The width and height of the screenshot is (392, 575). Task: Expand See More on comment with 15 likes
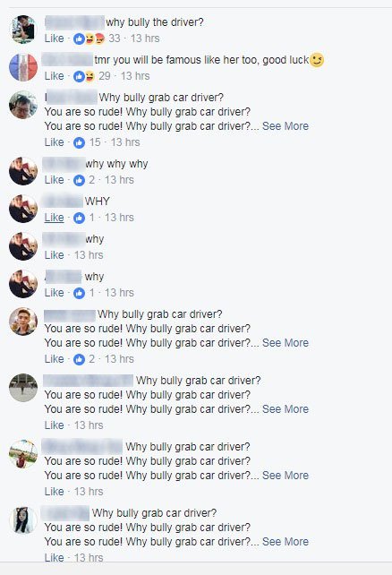tap(285, 126)
